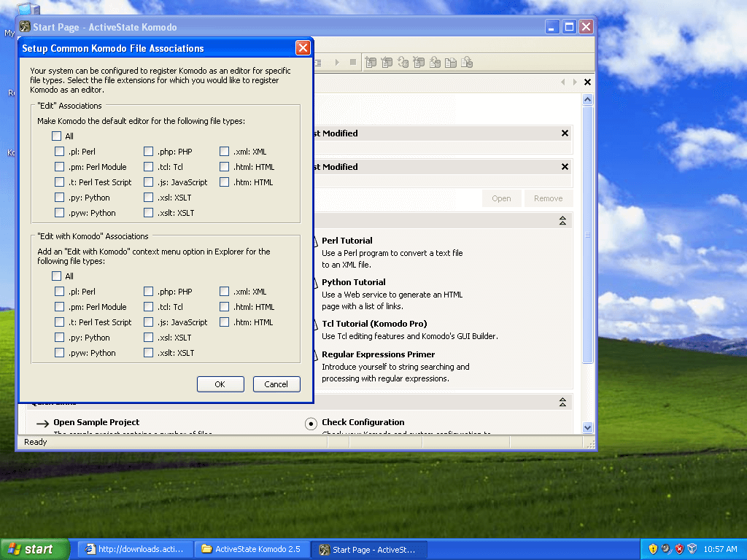This screenshot has width=747, height=560.
Task: Check .tcl: Tcl under "Edit" Associations
Action: (x=149, y=167)
